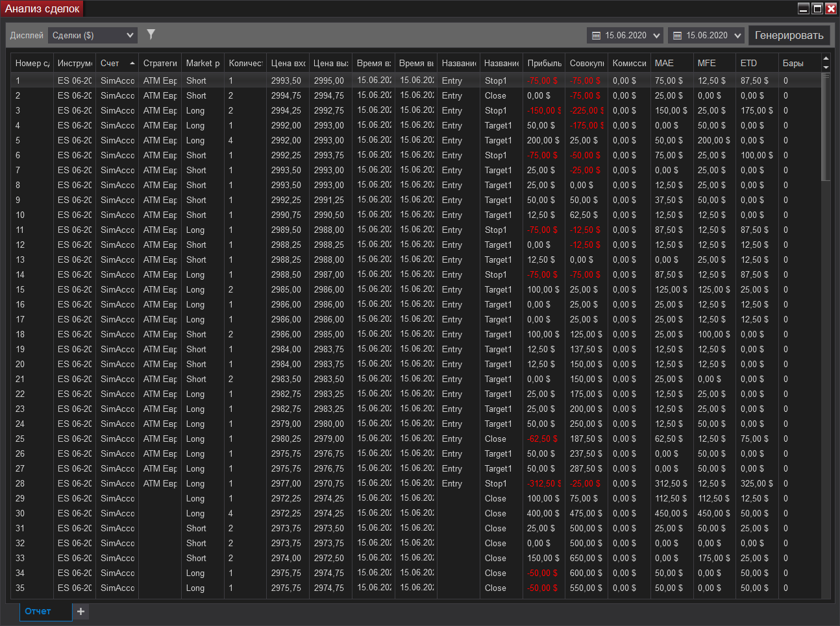Click the 600,00 $ cumulative profit cell
Screen dimensions: 840x626
pyautogui.click(x=587, y=573)
